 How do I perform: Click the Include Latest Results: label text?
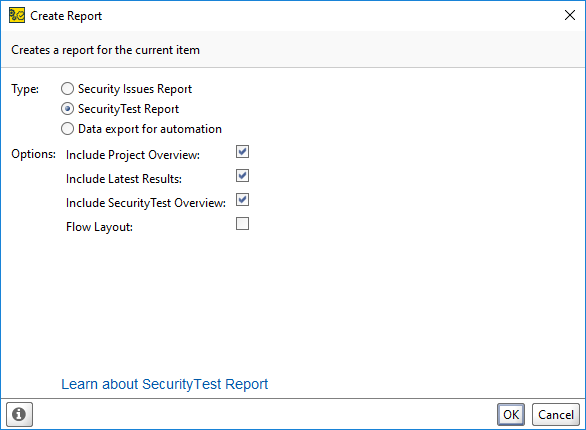pos(124,179)
